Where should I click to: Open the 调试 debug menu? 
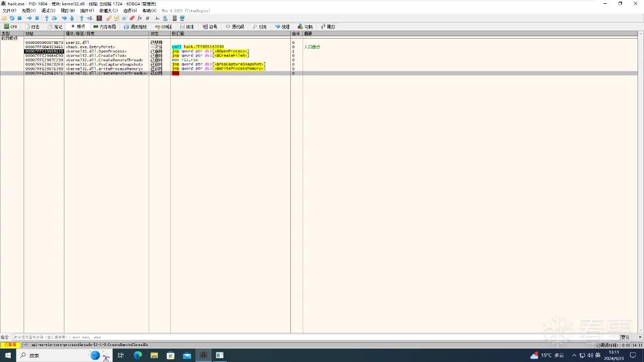point(48,11)
